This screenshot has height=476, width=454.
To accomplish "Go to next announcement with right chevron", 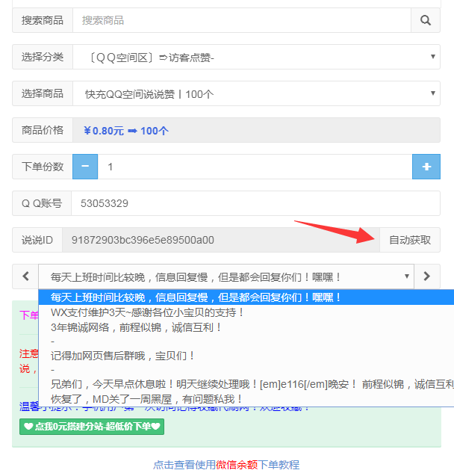I will coord(426,276).
